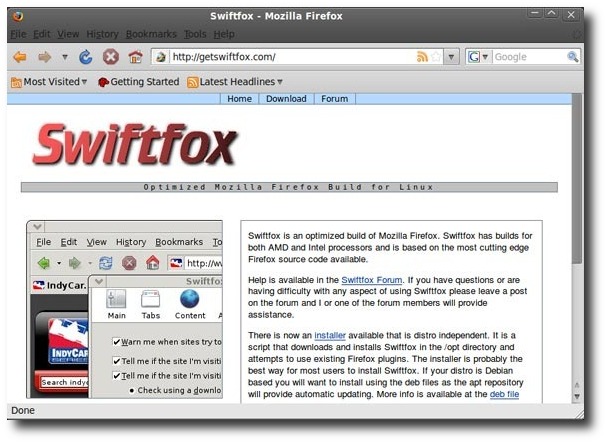Open the Help menu
607x443 pixels.
point(224,34)
